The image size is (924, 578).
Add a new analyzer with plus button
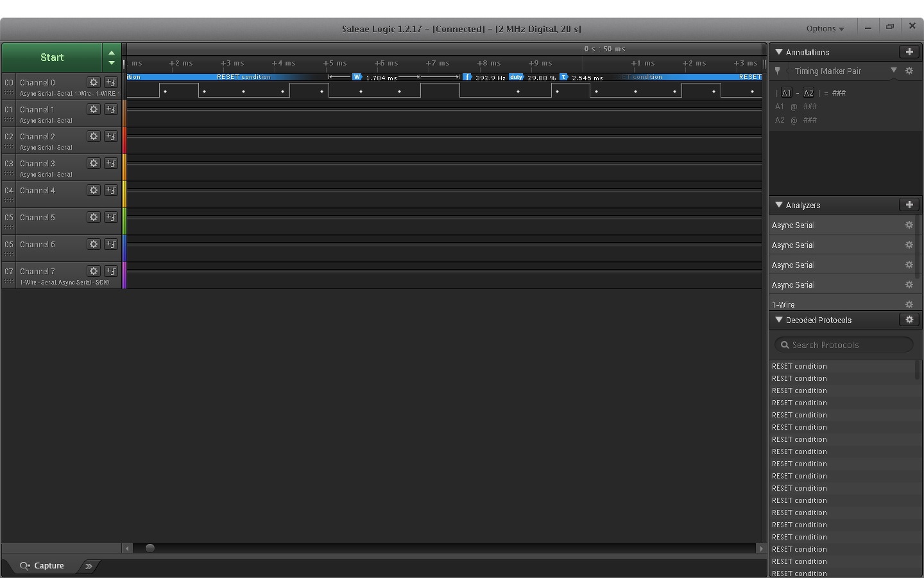[x=909, y=205]
